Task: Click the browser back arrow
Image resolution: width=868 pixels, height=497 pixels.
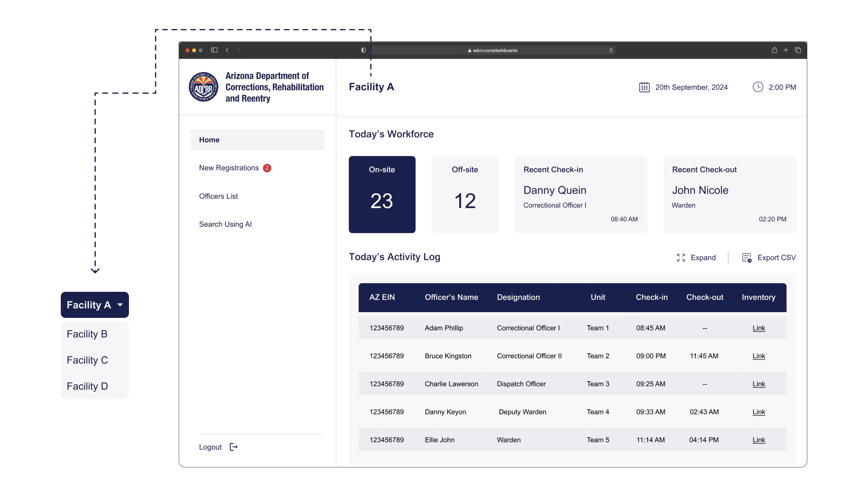Action: coord(227,50)
